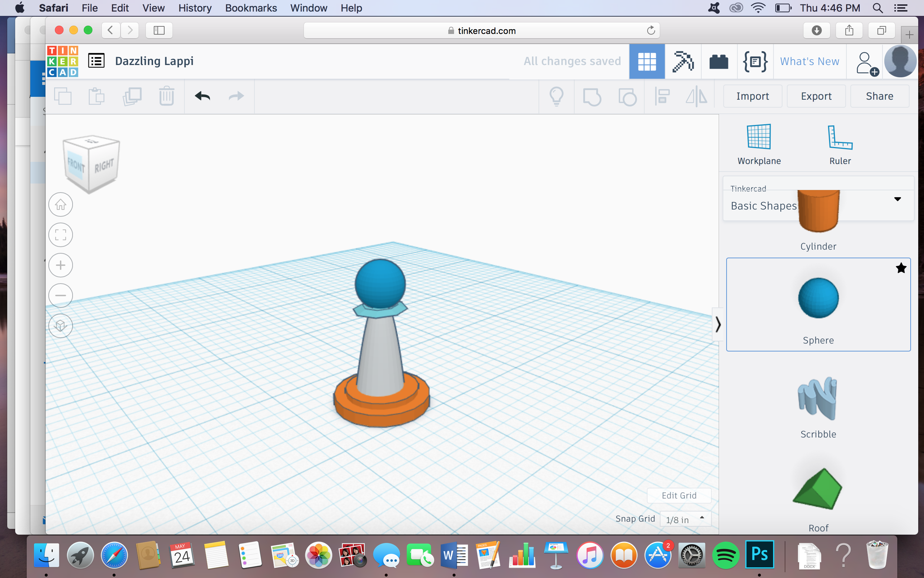This screenshot has width=924, height=578.
Task: Open the What's New link
Action: coord(810,61)
